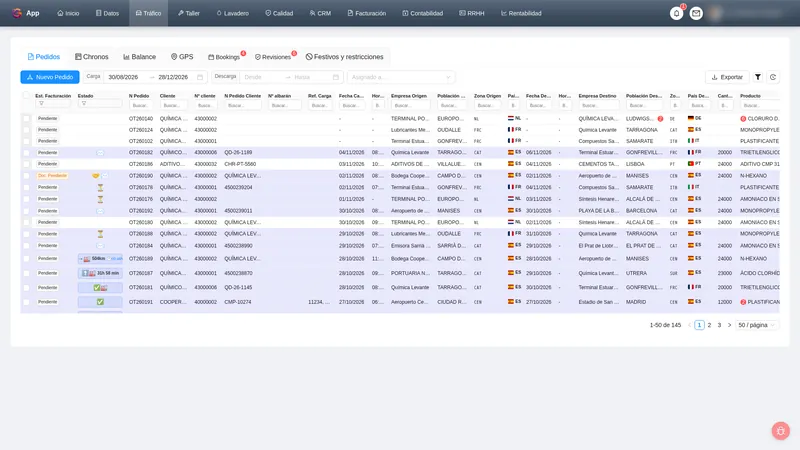Click the red bug report icon

[x=780, y=431]
